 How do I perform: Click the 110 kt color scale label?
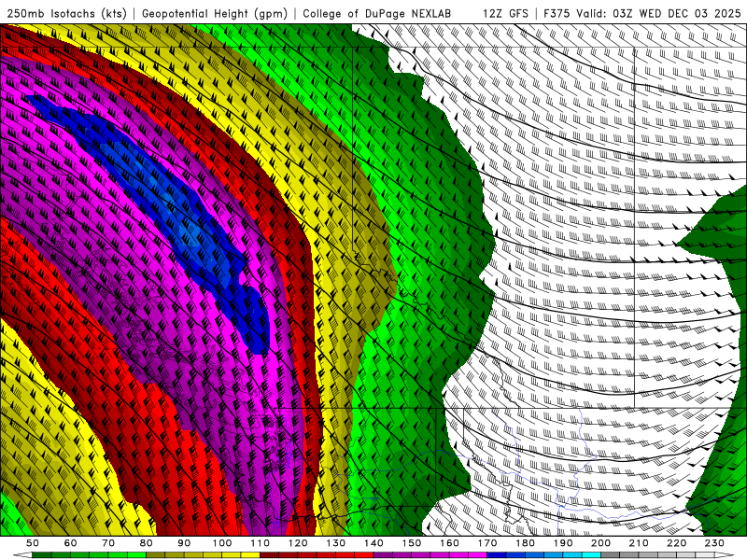(261, 543)
